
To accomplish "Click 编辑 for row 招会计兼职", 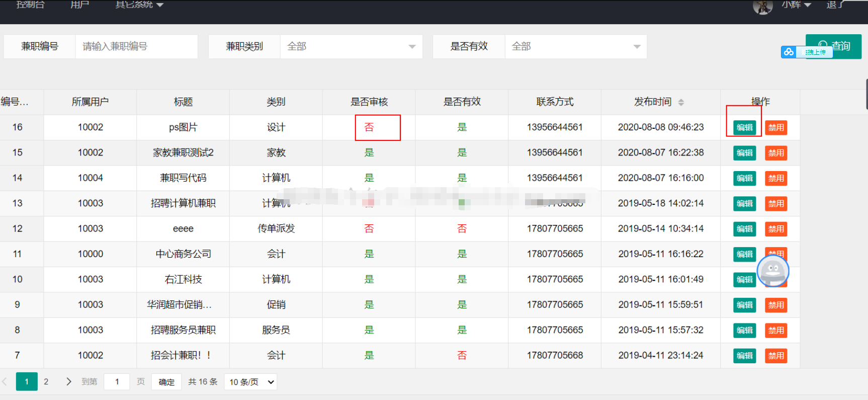I will [x=745, y=356].
